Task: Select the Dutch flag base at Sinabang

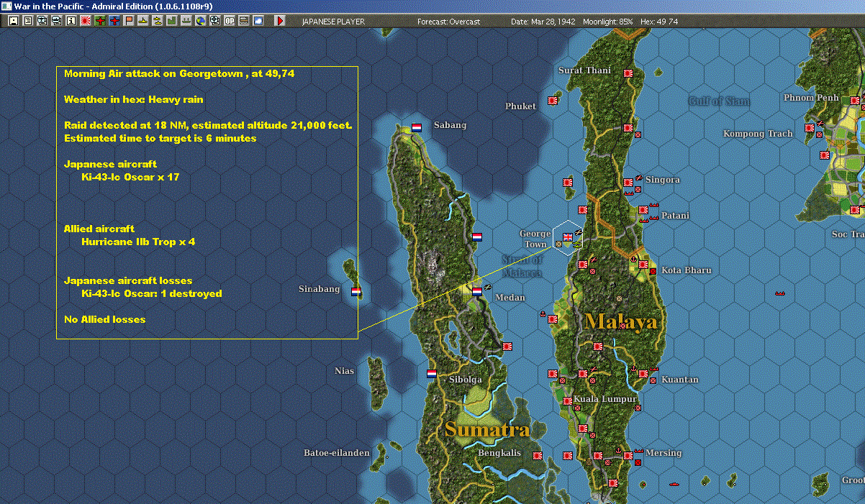Action: click(355, 291)
